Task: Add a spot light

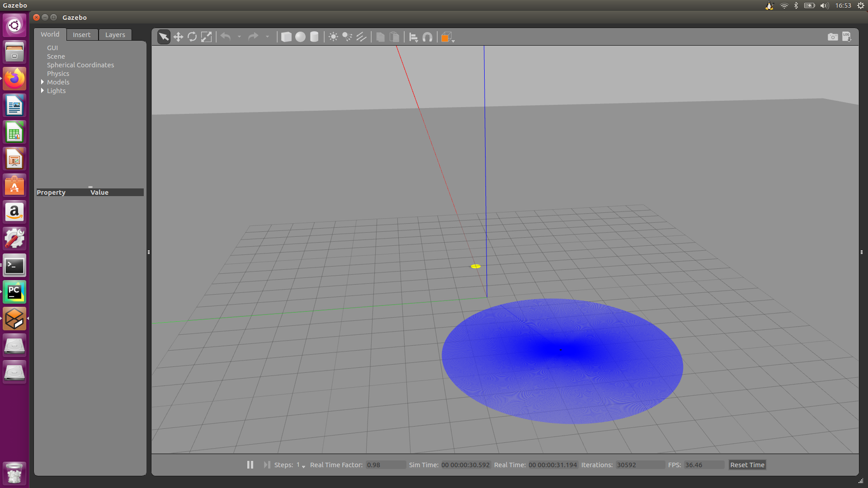Action: coord(347,37)
